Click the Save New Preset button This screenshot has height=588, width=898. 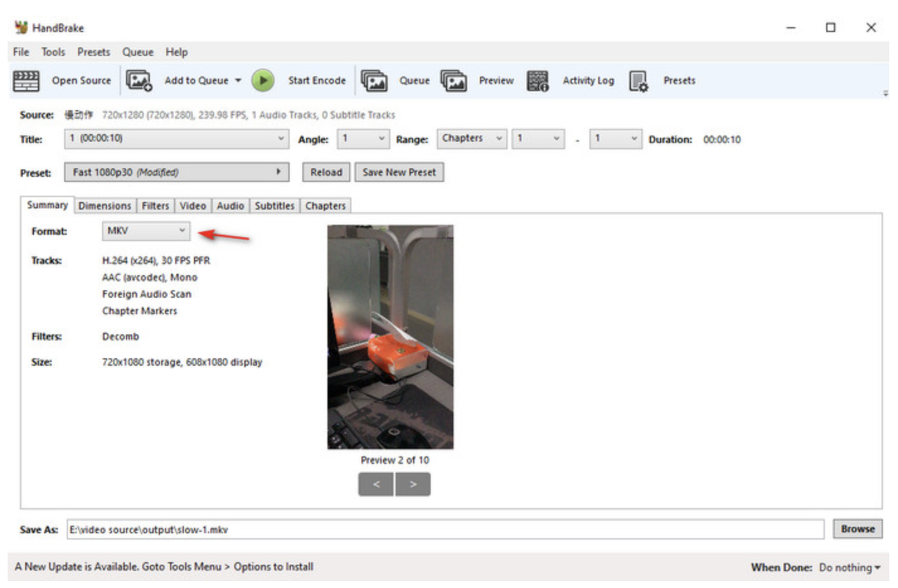click(399, 172)
